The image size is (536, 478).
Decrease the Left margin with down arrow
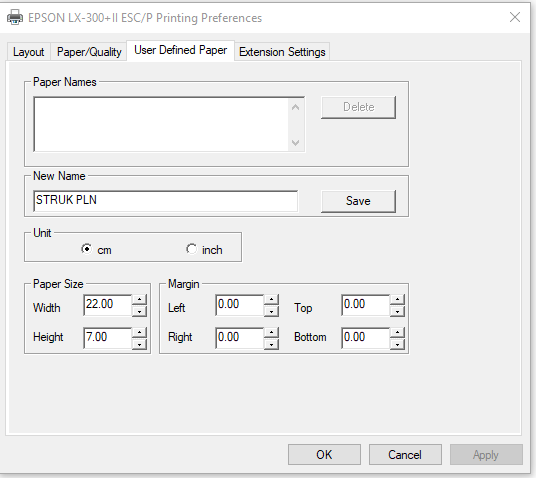pos(271,311)
